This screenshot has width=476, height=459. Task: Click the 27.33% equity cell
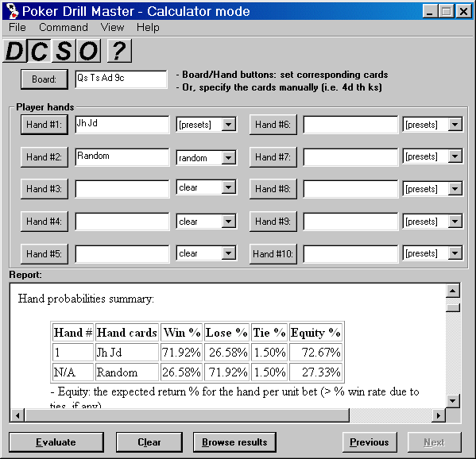tap(315, 372)
